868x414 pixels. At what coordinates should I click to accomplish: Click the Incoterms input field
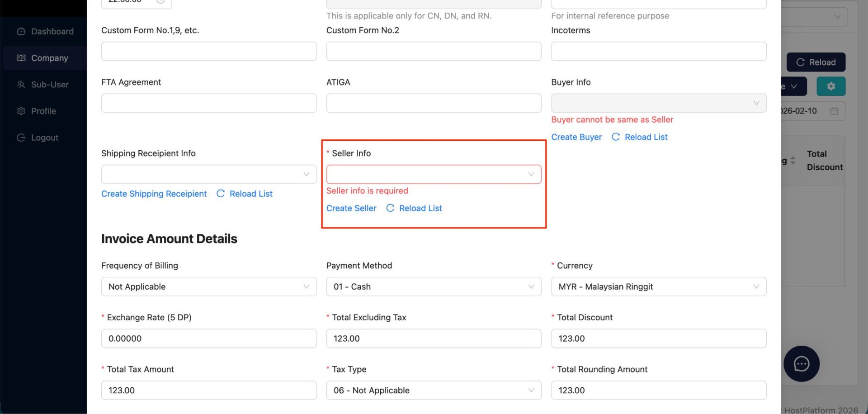[x=659, y=51]
